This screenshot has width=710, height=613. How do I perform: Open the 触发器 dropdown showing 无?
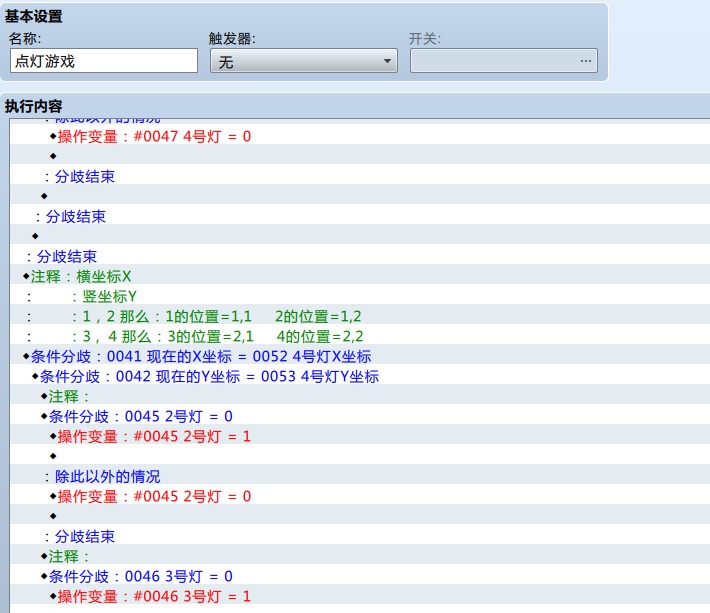(303, 61)
